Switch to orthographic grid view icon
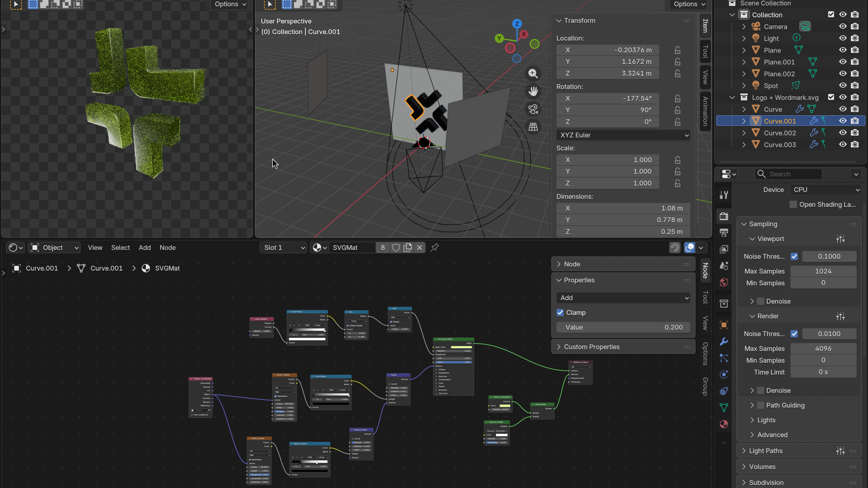Viewport: 868px width, 488px height. click(533, 127)
